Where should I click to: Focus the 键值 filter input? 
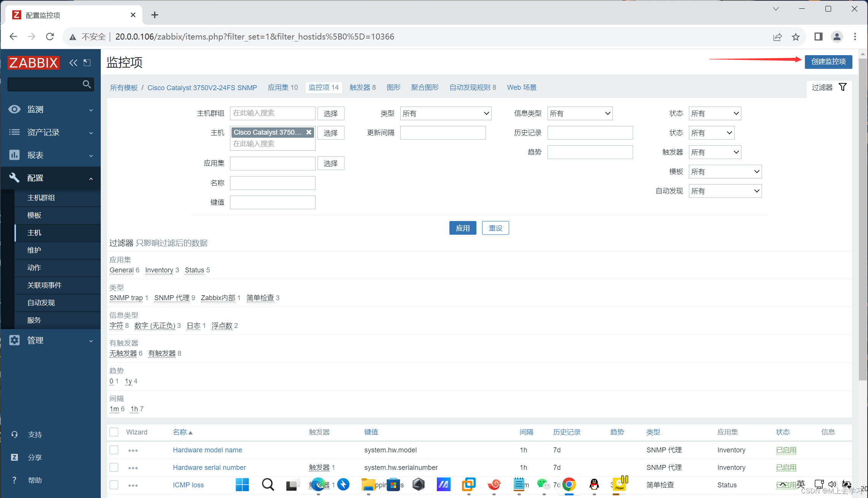(272, 202)
